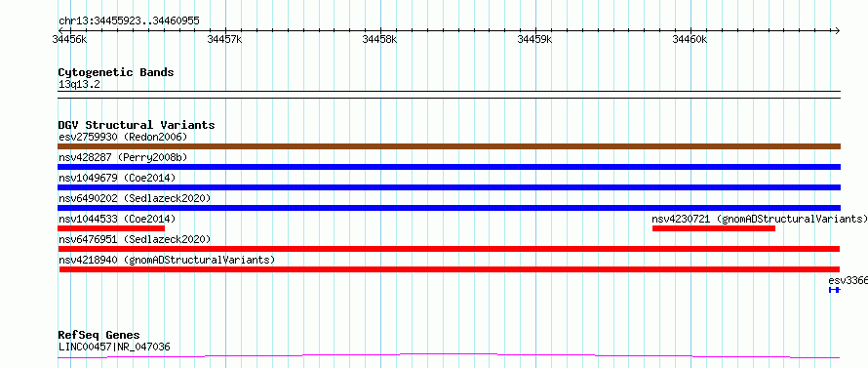Viewport: 868px width, 368px height.
Task: Click the ruler's right arrowhead
Action: point(838,30)
